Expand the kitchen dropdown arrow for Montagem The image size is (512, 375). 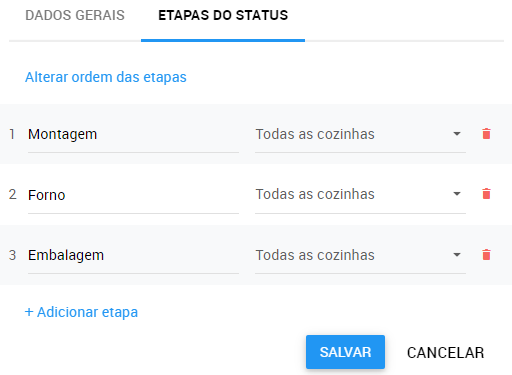pos(457,134)
